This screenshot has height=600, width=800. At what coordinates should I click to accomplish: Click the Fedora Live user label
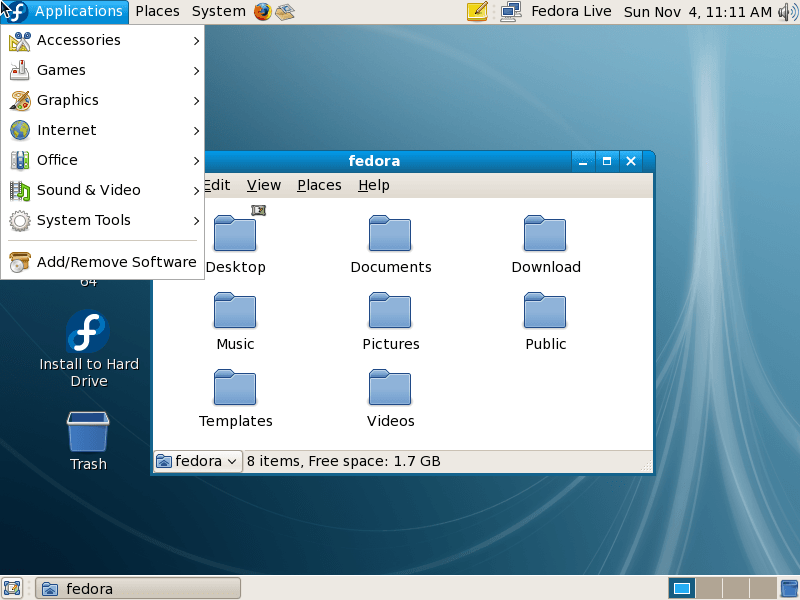pos(571,11)
